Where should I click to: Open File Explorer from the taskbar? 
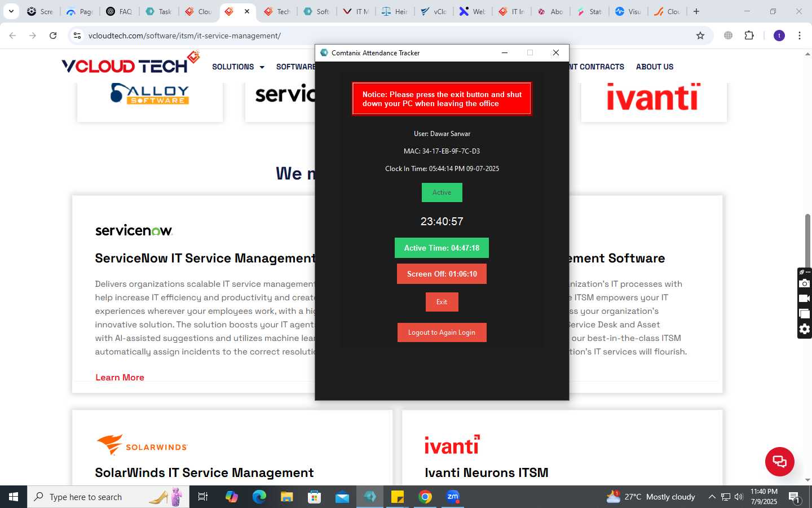(286, 497)
